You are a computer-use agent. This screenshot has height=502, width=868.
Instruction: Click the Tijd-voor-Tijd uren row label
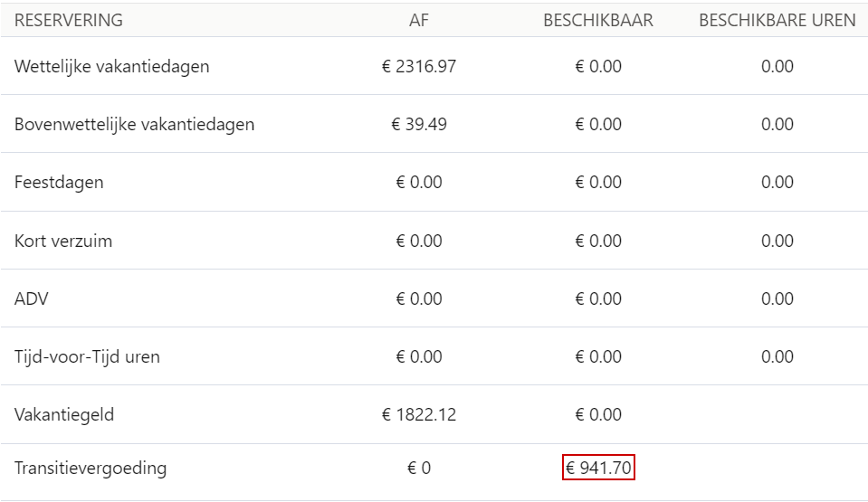tap(87, 356)
